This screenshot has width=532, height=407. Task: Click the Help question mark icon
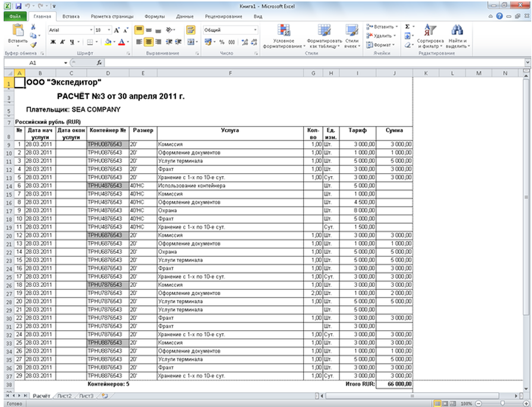click(499, 16)
